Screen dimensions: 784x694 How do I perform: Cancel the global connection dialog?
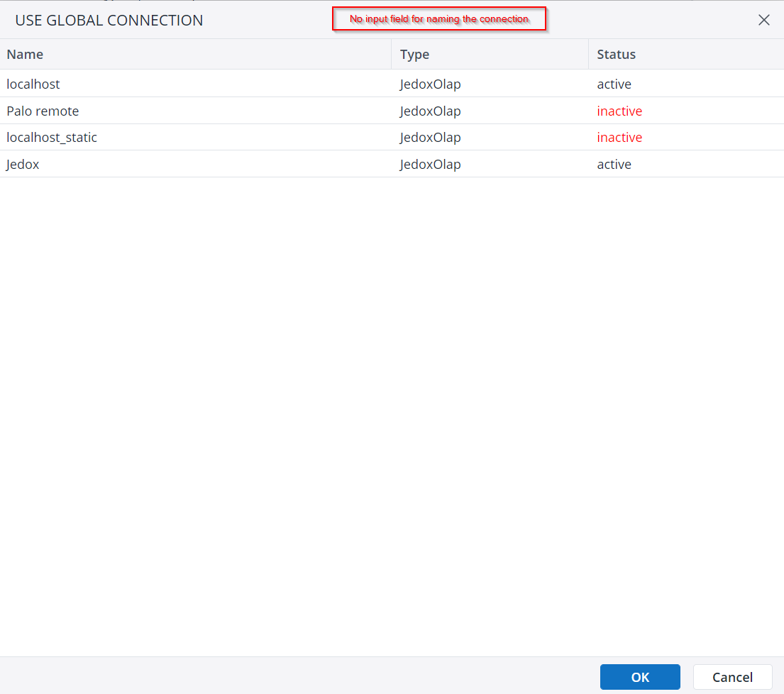(732, 677)
